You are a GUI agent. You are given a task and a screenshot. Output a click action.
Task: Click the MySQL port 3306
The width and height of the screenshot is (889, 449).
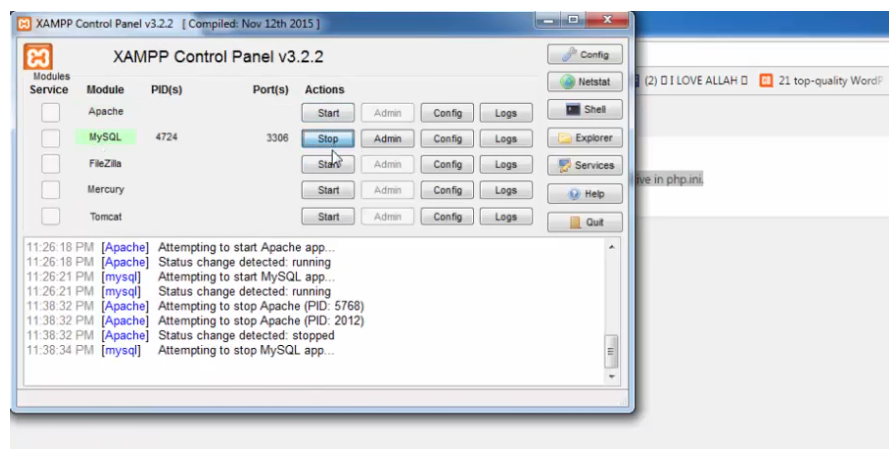point(277,138)
